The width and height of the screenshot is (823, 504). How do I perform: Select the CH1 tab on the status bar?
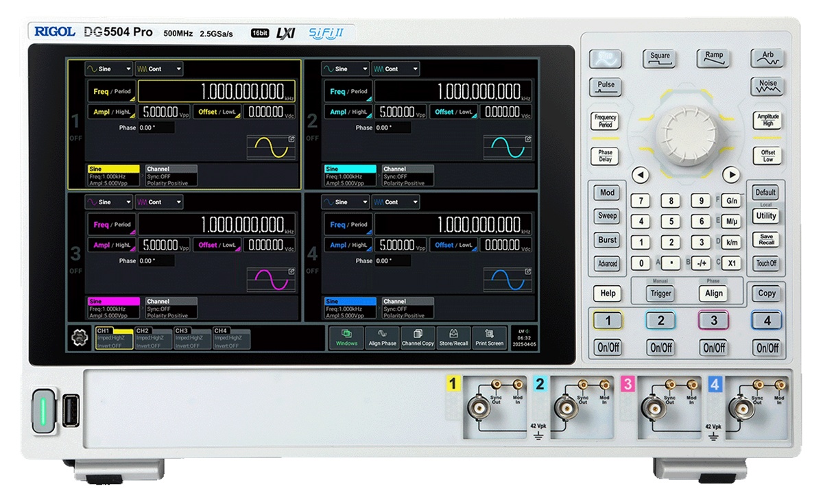114,338
